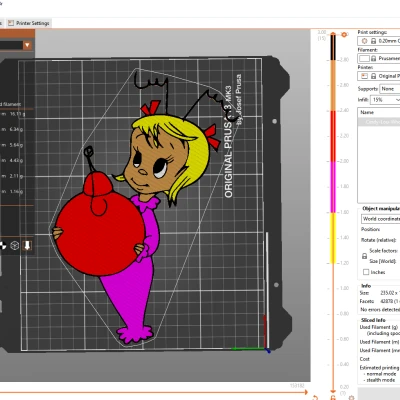
Task: Select the Cindy Lou Who object row
Action: (379, 122)
